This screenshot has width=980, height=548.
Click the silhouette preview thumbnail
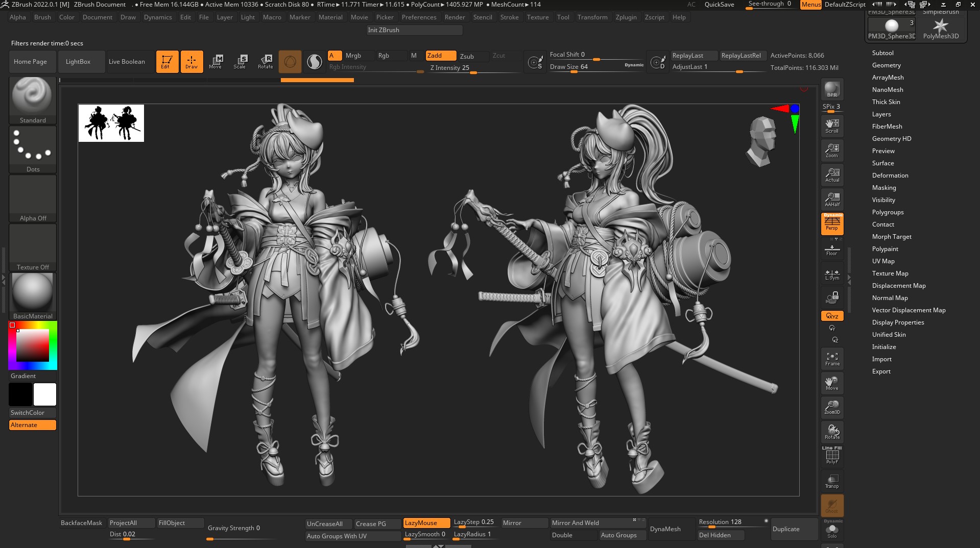pos(111,123)
